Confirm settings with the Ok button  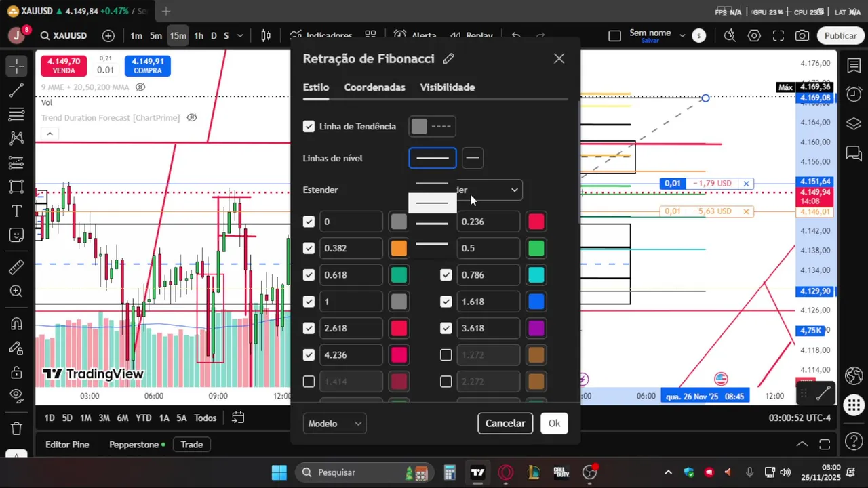pyautogui.click(x=554, y=424)
